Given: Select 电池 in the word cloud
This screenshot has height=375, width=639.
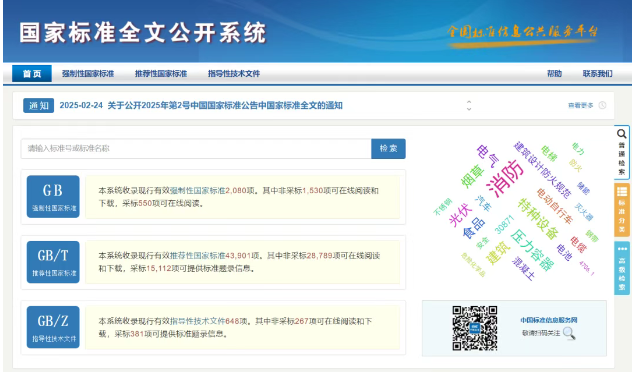Looking at the screenshot, I should (x=564, y=252).
